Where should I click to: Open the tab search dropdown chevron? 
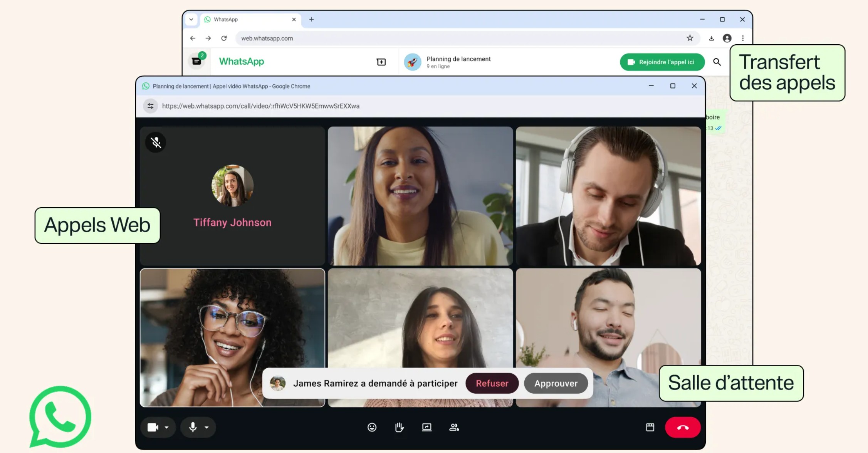point(191,19)
